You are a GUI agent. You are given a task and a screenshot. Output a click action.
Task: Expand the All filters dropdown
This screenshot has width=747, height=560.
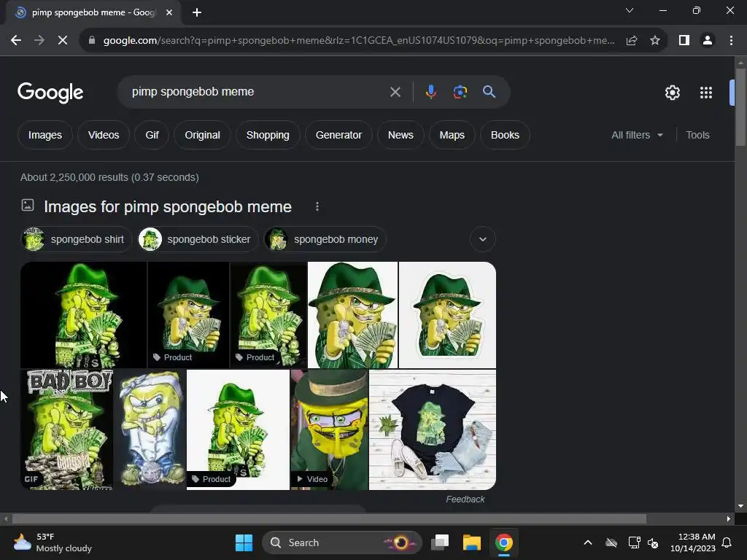pyautogui.click(x=637, y=135)
